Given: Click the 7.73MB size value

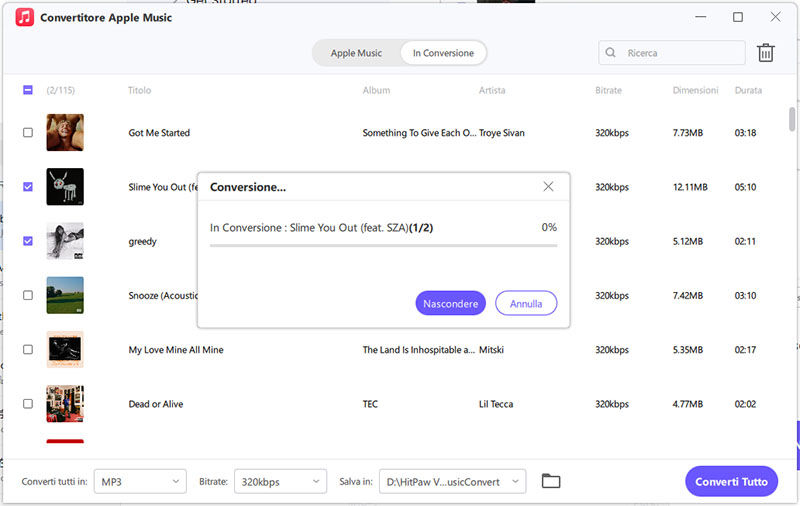Looking at the screenshot, I should point(687,133).
